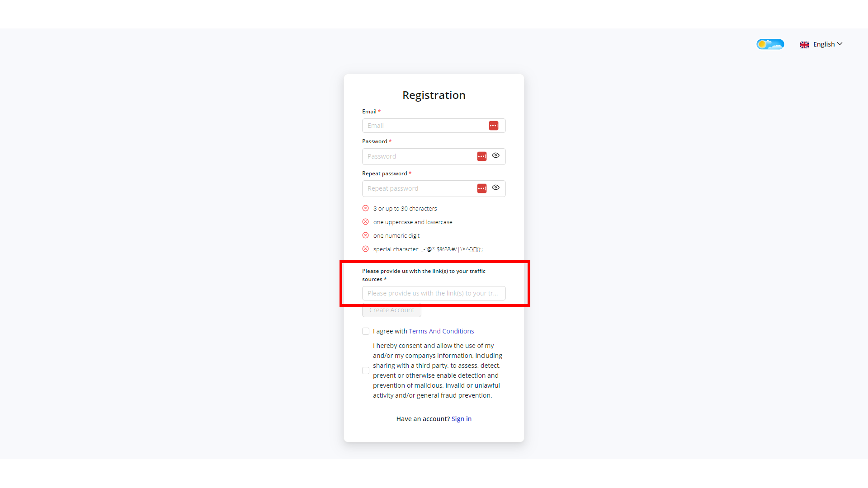
Task: Toggle repeat password visibility eye icon
Action: (x=495, y=188)
